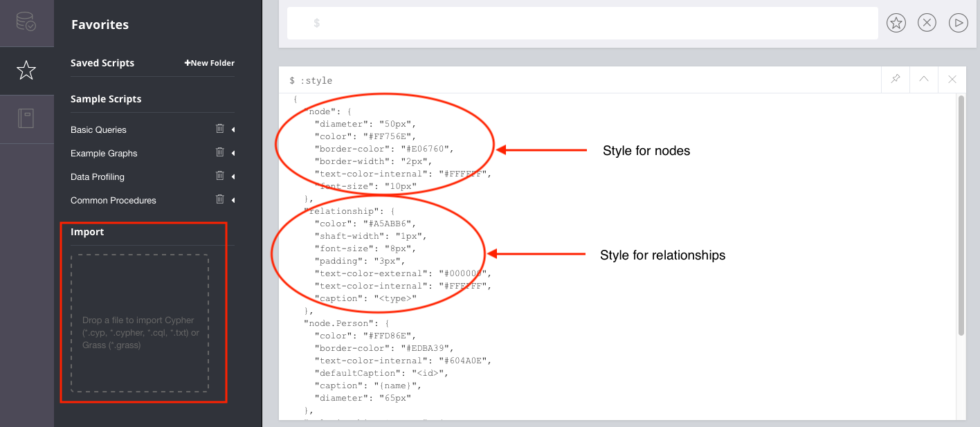Delete the Basic Queries folder trash icon

click(220, 129)
